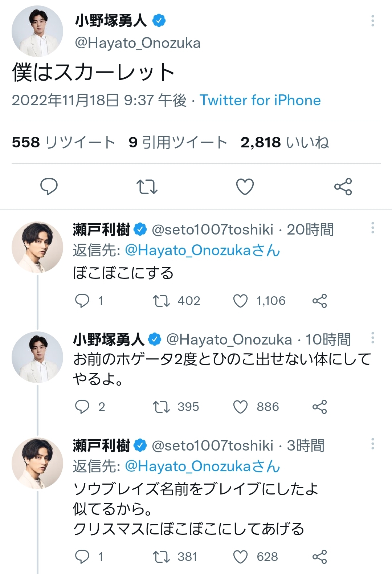Reply to the ぼこぼこにする tweet
The image size is (392, 574).
point(82,301)
